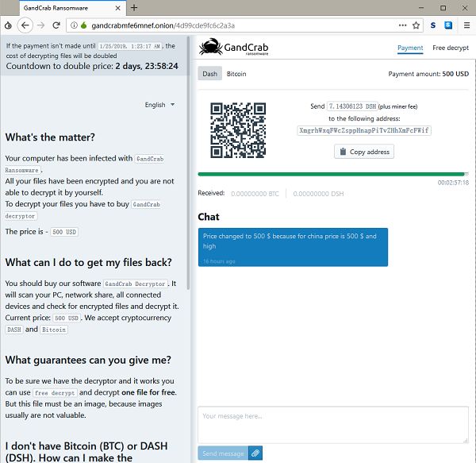Open site information icon in address bar
Image resolution: width=476 pixels, height=463 pixels.
74,25
